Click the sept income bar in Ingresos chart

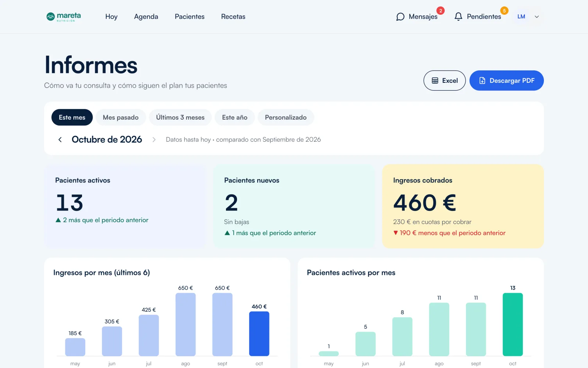222,325
